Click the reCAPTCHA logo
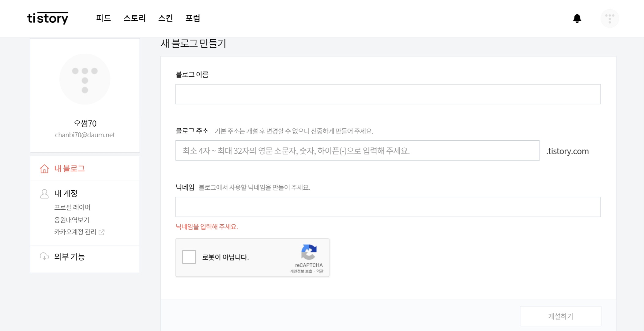The width and height of the screenshot is (644, 331). click(x=309, y=252)
